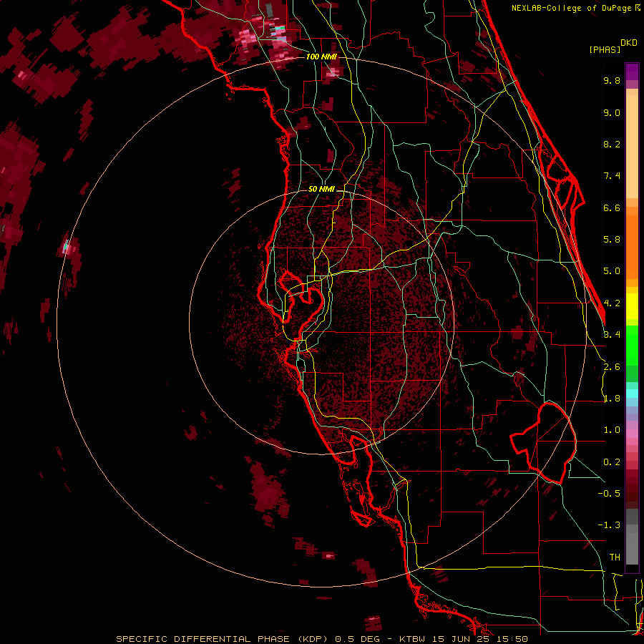
Task: Select the -0.5 value on the color scale
Action: coord(609,494)
